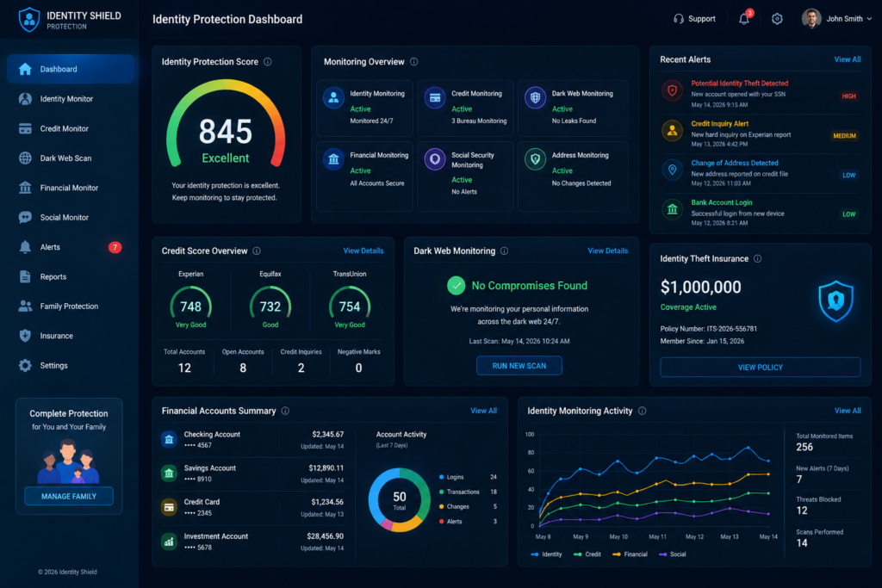Click the HIGH severity tag
The width and height of the screenshot is (882, 588).
click(848, 96)
